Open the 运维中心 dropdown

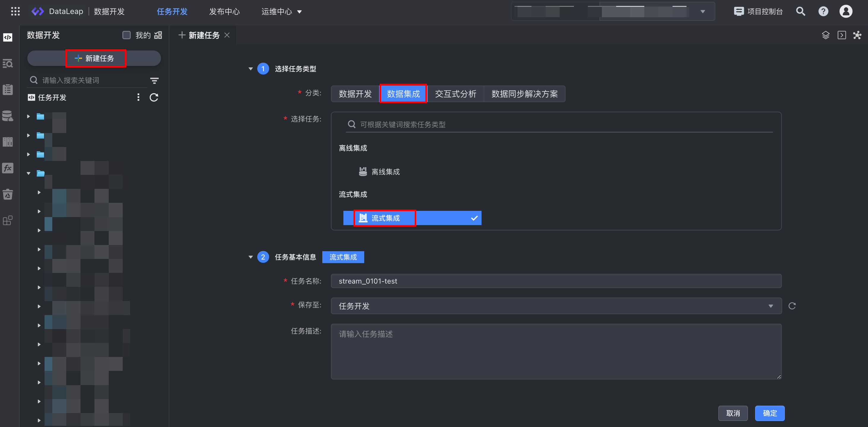281,12
